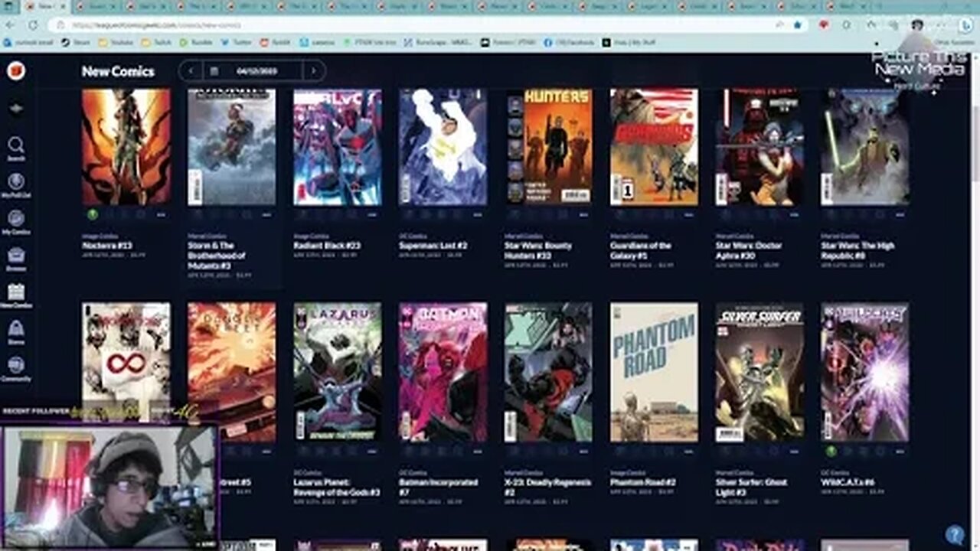The image size is (980, 551).
Task: Open the X-23: Deadly Regenesis #2 cover
Action: [549, 372]
